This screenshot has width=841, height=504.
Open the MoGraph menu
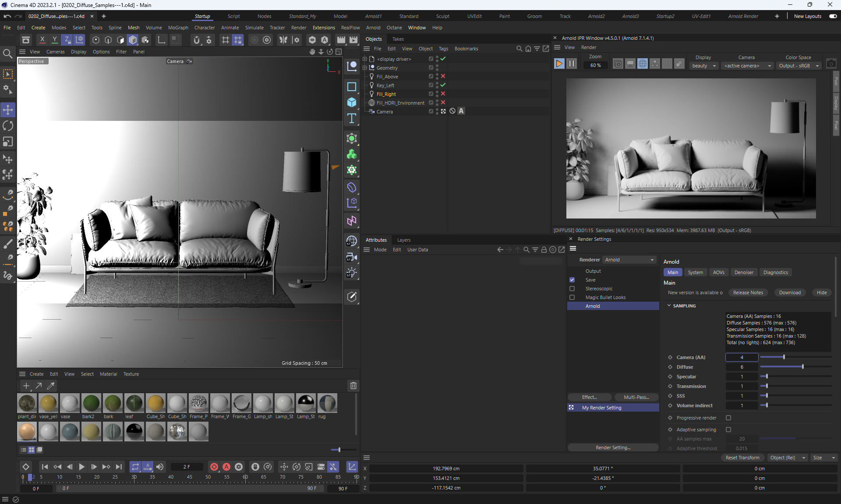(178, 28)
